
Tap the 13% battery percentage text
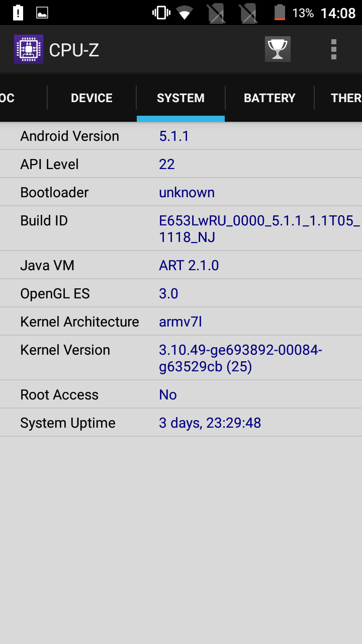(x=303, y=13)
